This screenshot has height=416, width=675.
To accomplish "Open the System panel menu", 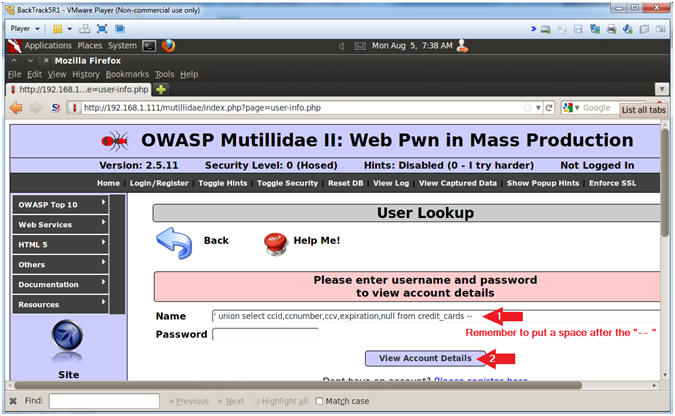I will click(122, 46).
